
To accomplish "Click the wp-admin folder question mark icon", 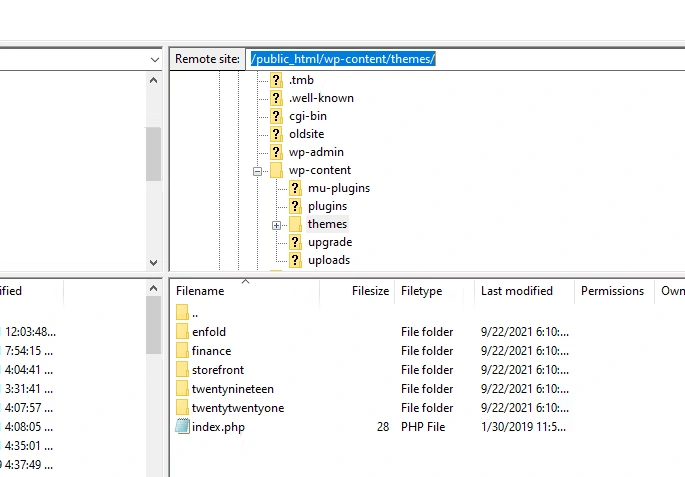I will [276, 152].
